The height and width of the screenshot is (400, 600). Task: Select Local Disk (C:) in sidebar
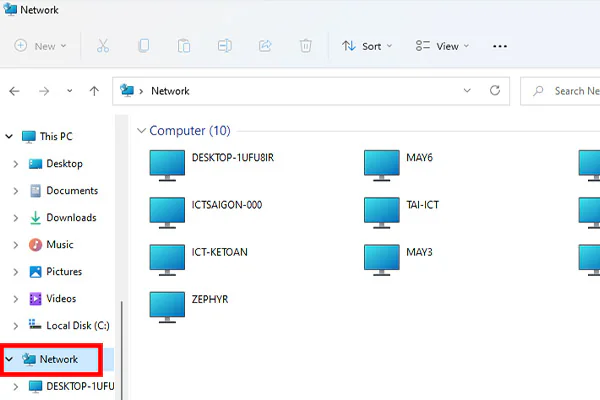[69, 326]
